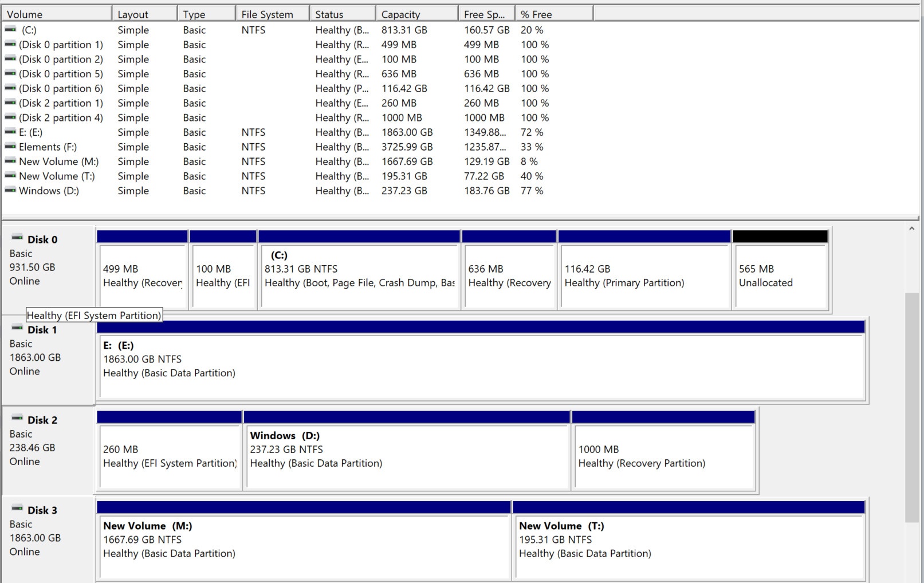Select the Windows (D:) partition block
This screenshot has width=924, height=583.
click(407, 451)
